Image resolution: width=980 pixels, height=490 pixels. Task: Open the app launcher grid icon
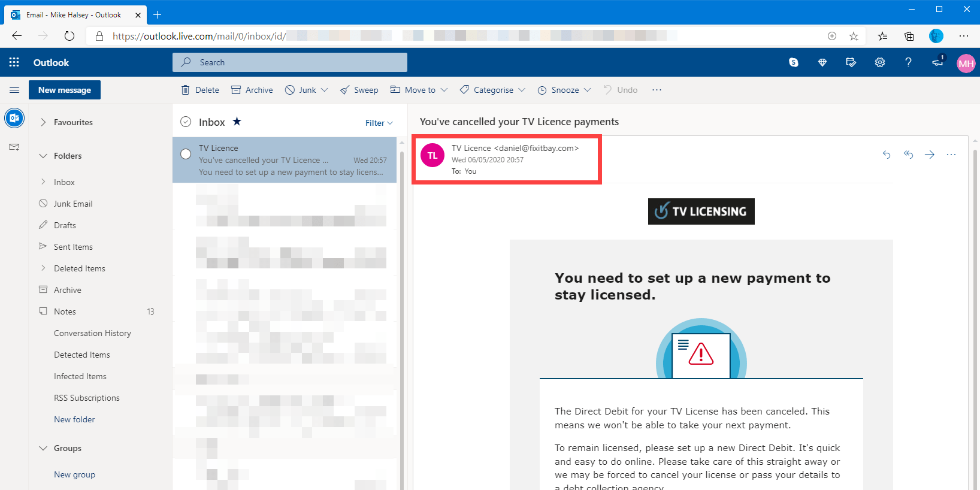pyautogui.click(x=14, y=62)
